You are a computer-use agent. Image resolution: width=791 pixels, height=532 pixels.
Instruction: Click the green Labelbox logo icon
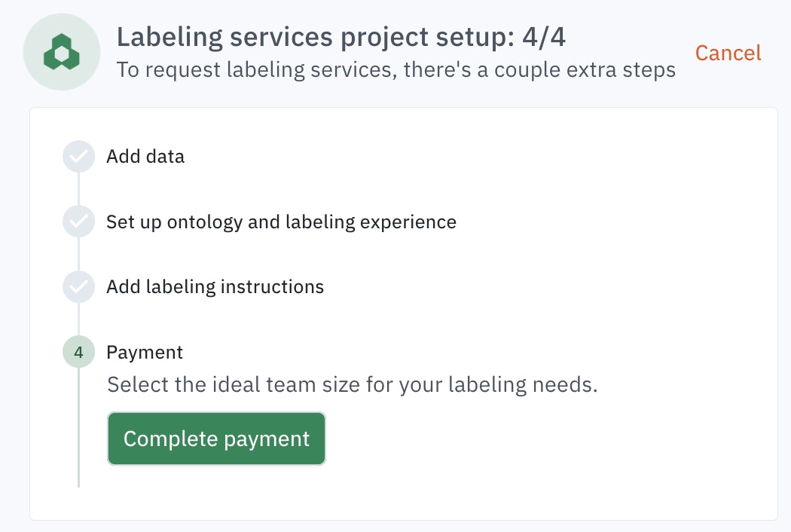[62, 52]
